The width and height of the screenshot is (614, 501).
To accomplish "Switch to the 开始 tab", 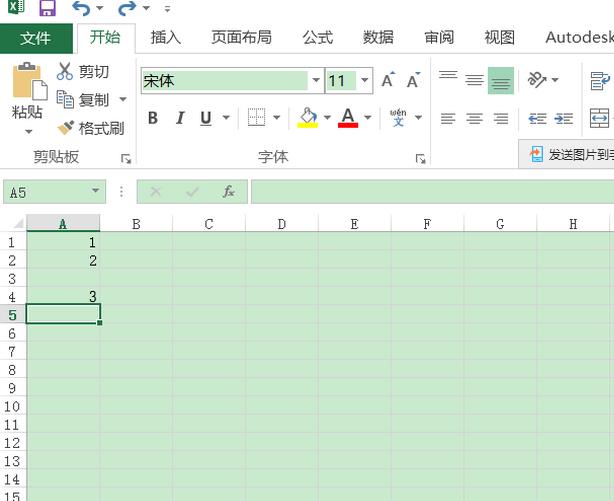I will (x=105, y=38).
